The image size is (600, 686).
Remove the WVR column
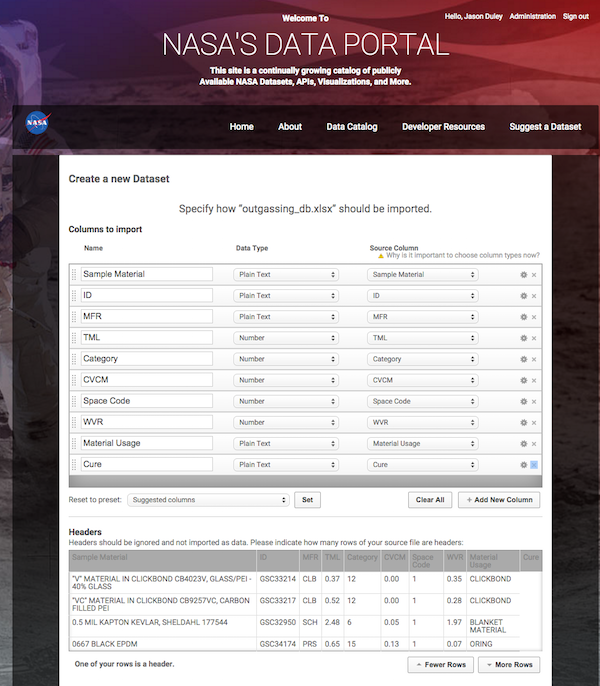534,423
